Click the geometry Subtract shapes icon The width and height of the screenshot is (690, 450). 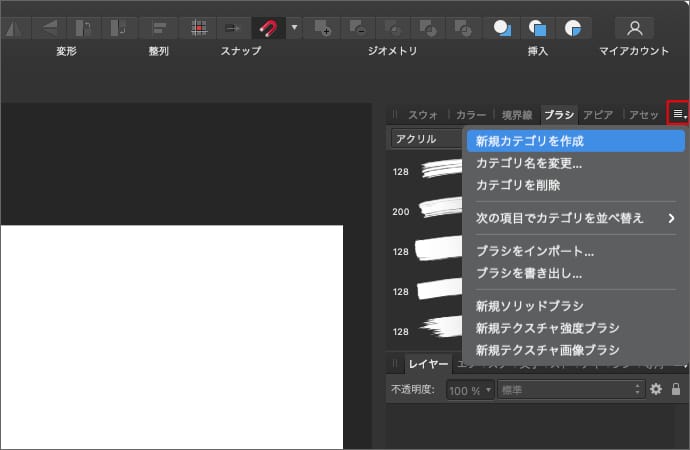(359, 27)
